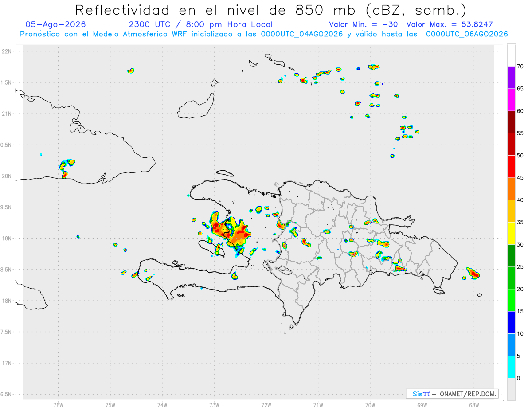
Task: Click the '0000UTC_06AGO2026' valid-until timestamp
Action: point(467,34)
